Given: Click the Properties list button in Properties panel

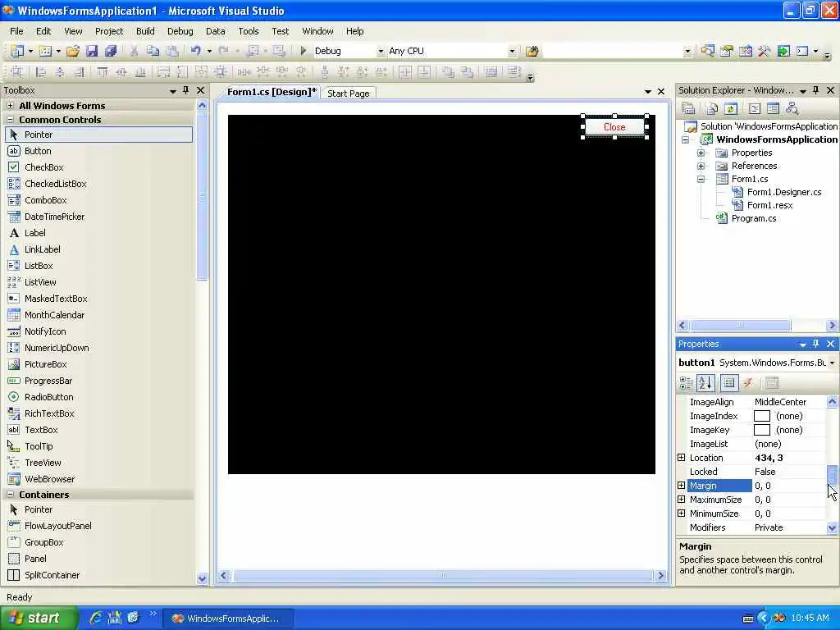Looking at the screenshot, I should click(x=729, y=382).
